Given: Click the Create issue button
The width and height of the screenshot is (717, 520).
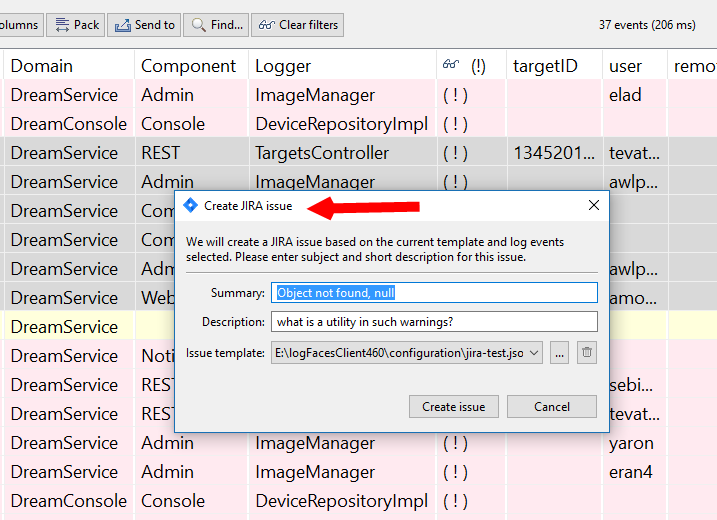Looking at the screenshot, I should tap(454, 407).
